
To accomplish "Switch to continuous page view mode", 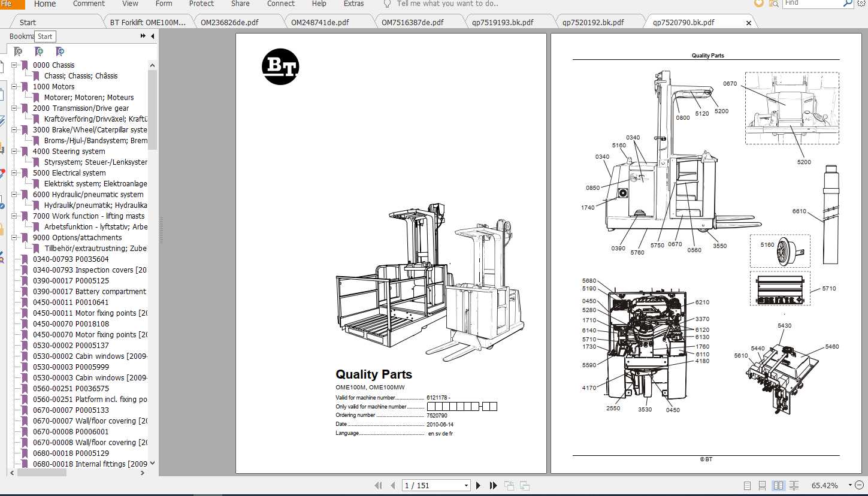I will (762, 485).
